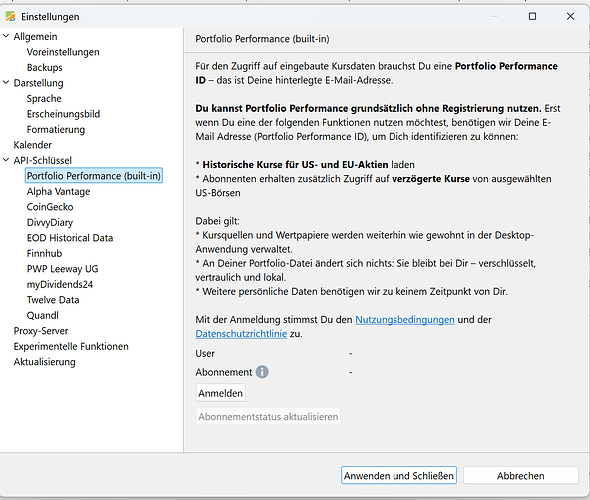Open the Backups settings page

point(44,67)
